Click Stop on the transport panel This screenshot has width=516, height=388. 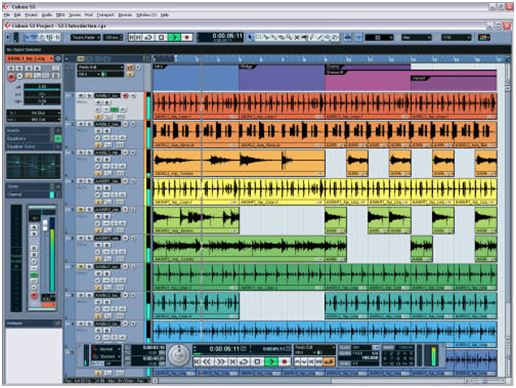click(x=258, y=361)
